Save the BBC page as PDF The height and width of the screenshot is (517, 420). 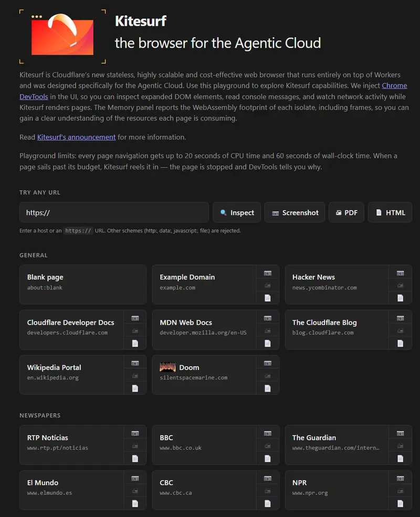coord(268,446)
